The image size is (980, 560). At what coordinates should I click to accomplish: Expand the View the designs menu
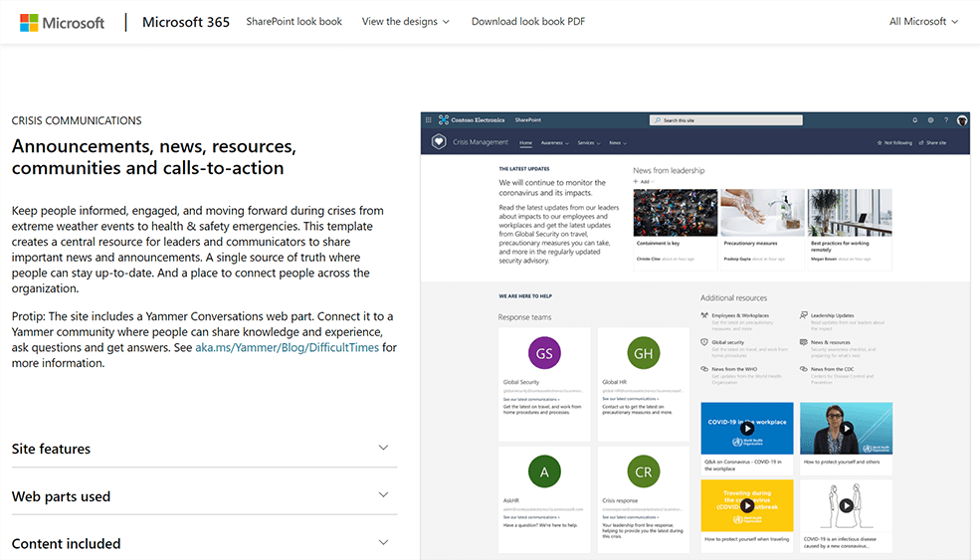coord(405,21)
